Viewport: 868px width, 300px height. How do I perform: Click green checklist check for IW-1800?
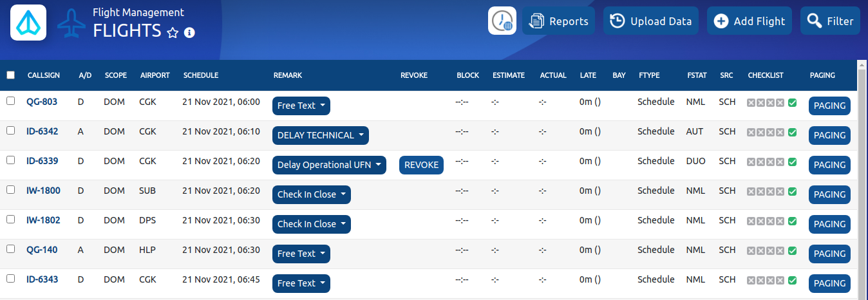coord(792,192)
